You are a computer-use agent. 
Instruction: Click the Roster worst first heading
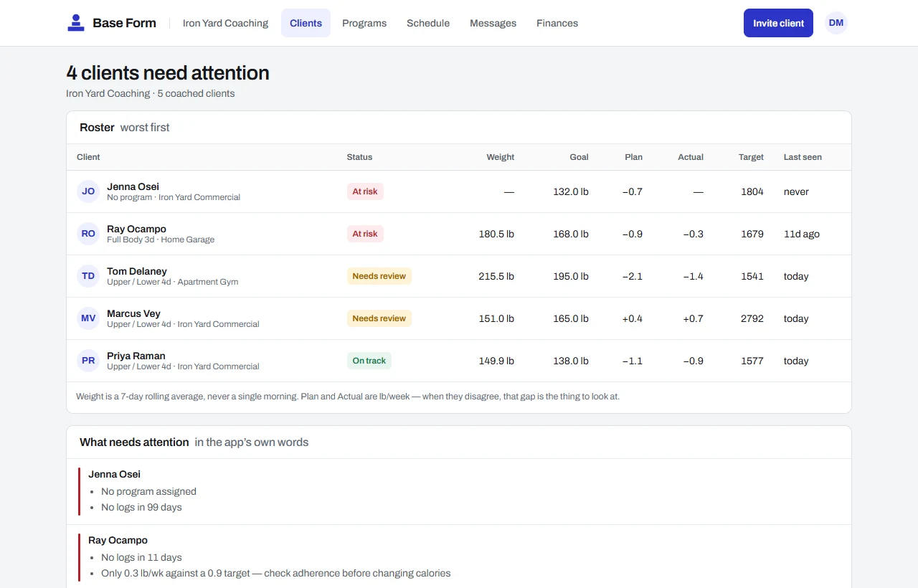coord(125,127)
